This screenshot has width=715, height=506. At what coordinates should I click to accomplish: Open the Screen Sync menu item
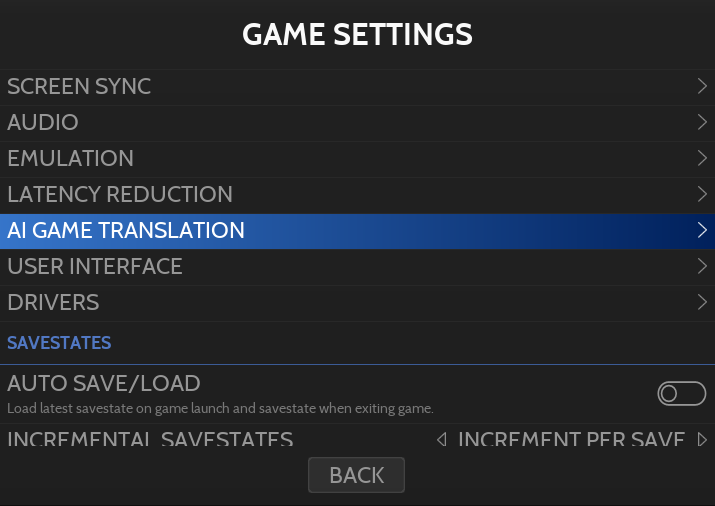click(x=79, y=86)
